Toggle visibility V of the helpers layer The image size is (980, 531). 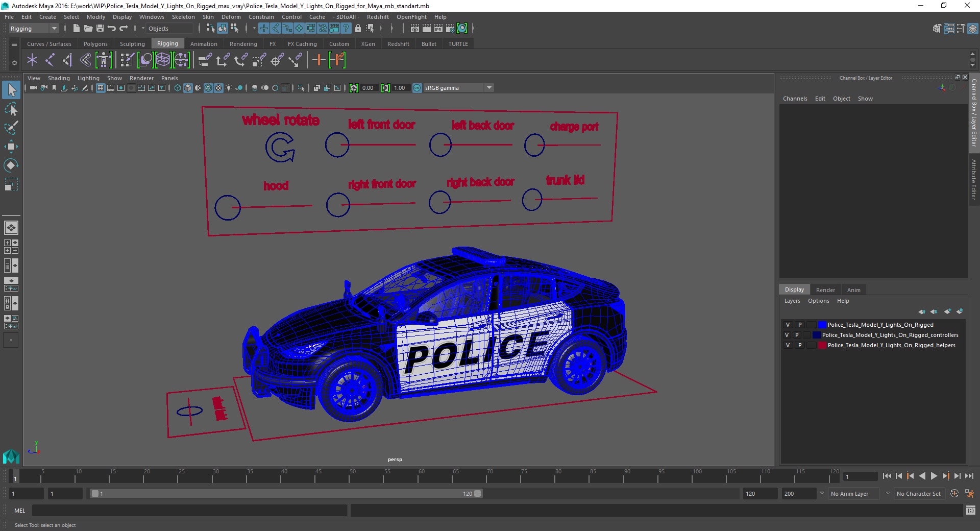[x=788, y=345]
